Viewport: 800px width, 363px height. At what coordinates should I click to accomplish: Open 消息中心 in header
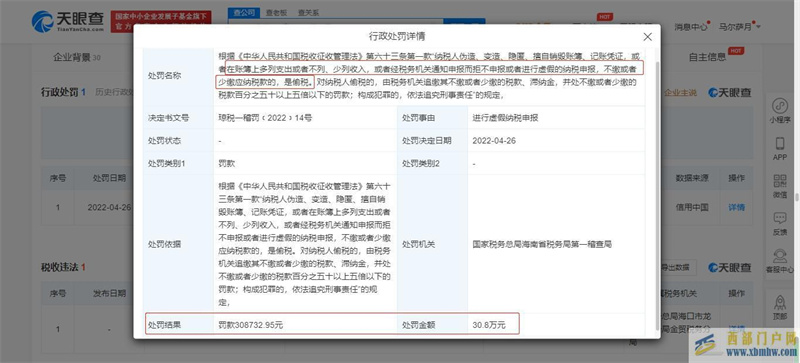click(x=691, y=27)
